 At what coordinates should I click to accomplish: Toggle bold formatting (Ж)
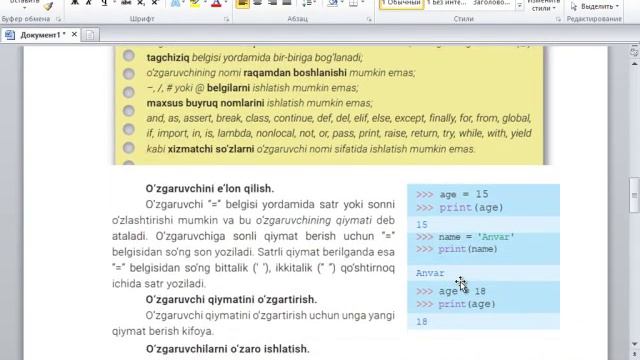tap(75, 3)
